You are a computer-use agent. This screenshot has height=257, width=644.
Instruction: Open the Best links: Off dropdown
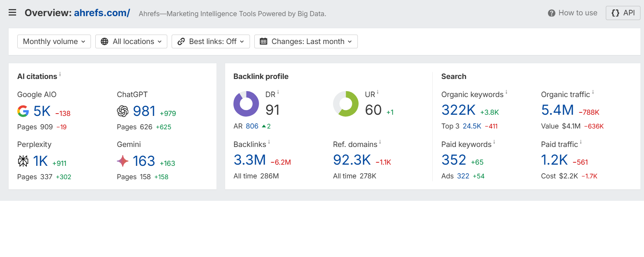pos(211,41)
